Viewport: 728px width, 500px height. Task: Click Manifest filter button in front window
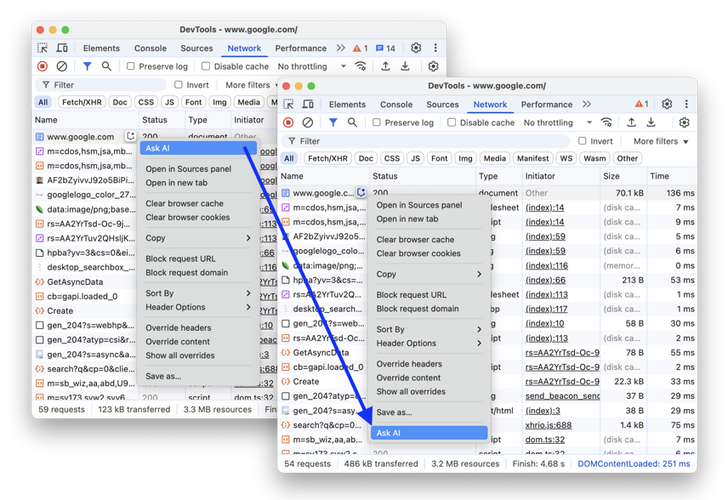[533, 158]
